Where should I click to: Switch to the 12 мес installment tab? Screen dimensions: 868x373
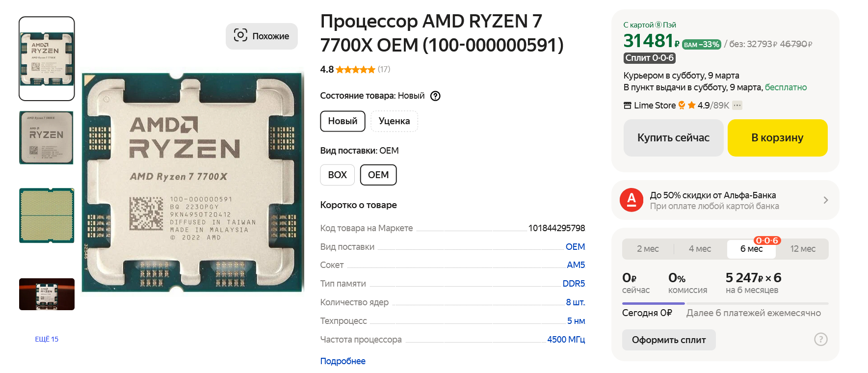click(x=802, y=249)
